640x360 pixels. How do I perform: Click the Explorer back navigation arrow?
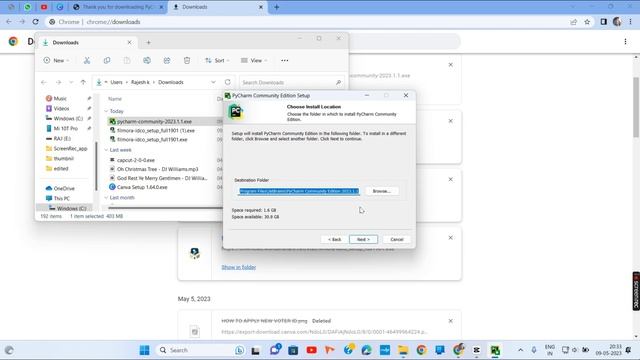click(44, 82)
